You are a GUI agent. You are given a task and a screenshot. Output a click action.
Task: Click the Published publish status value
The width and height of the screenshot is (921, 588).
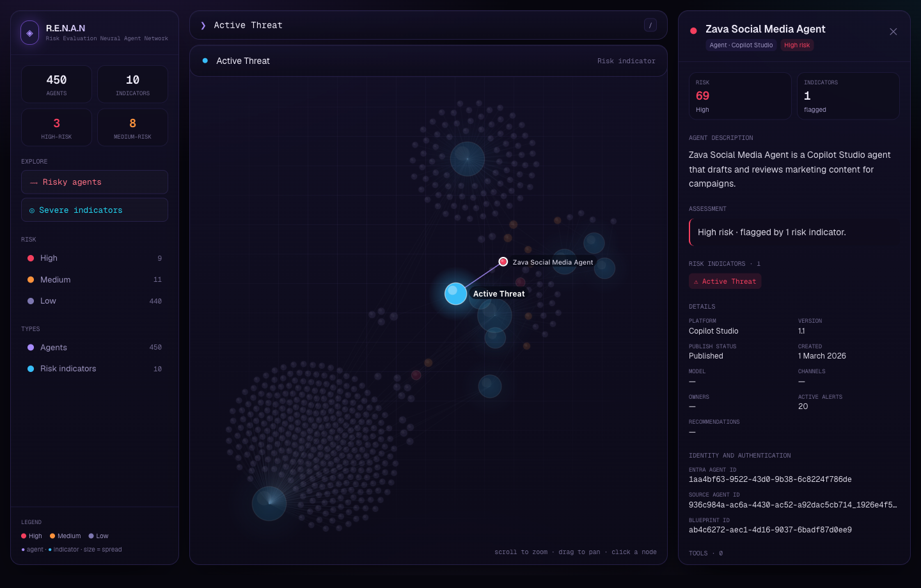(x=706, y=356)
